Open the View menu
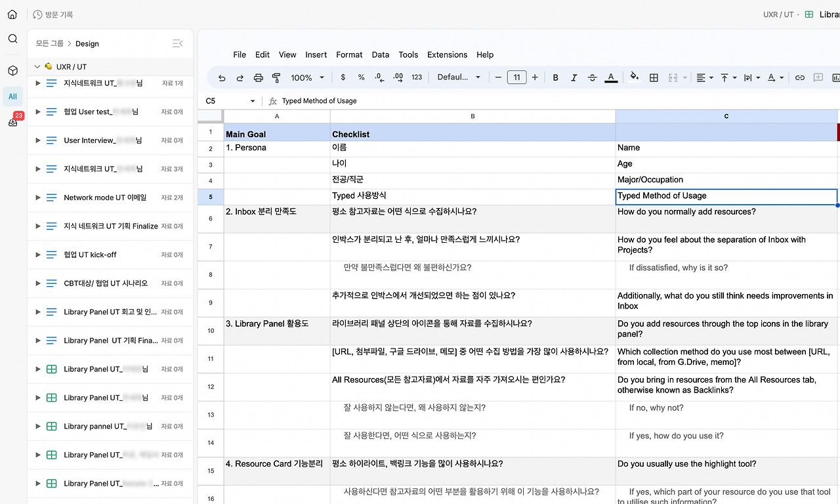 (x=287, y=54)
